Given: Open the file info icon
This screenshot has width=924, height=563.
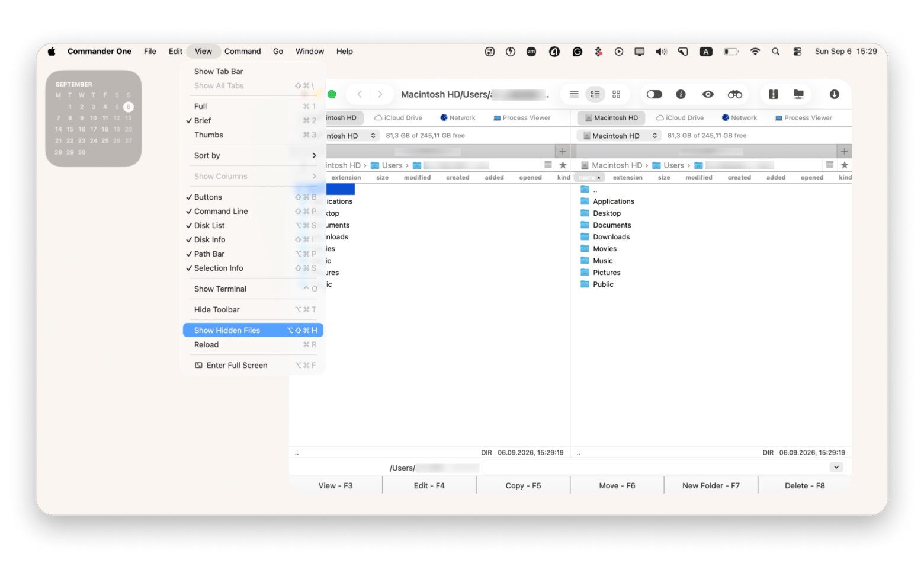Looking at the screenshot, I should point(681,94).
